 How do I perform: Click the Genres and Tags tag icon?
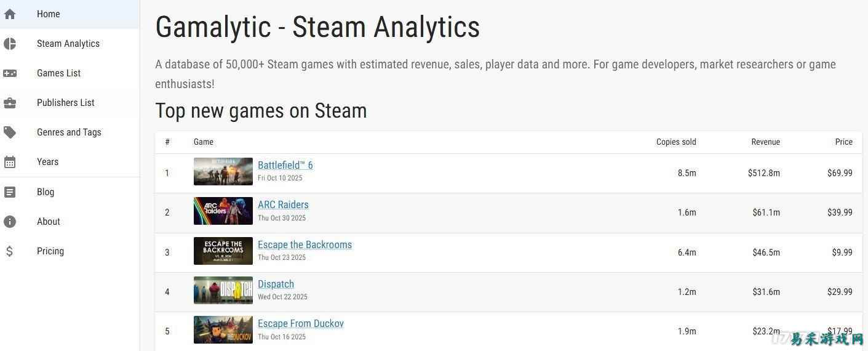coord(10,132)
